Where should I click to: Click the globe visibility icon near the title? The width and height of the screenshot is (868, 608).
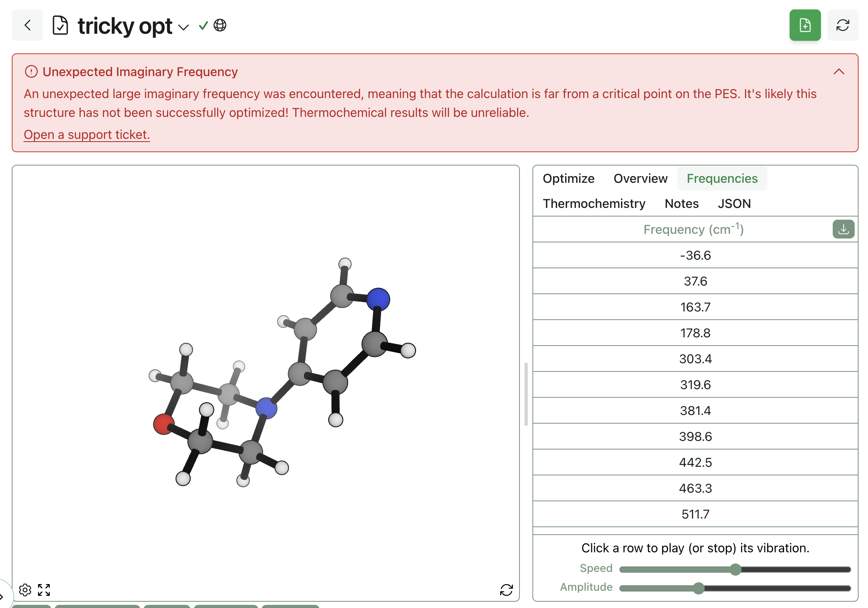220,25
